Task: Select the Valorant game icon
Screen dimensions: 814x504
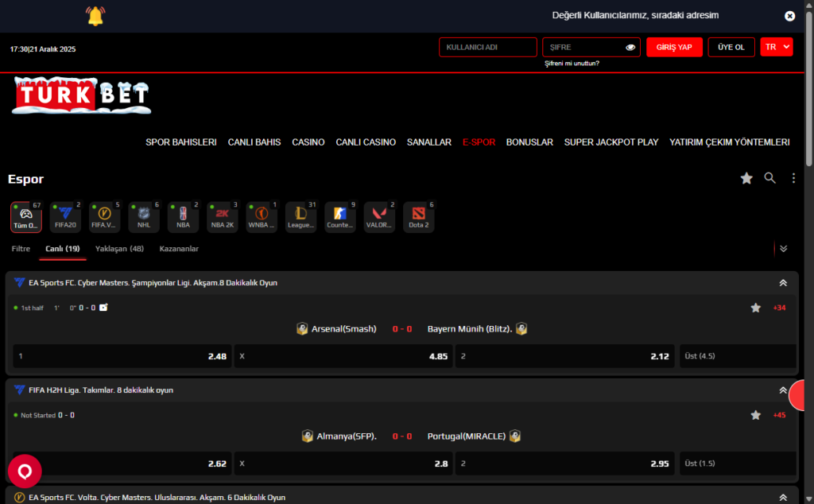Action: click(x=379, y=216)
